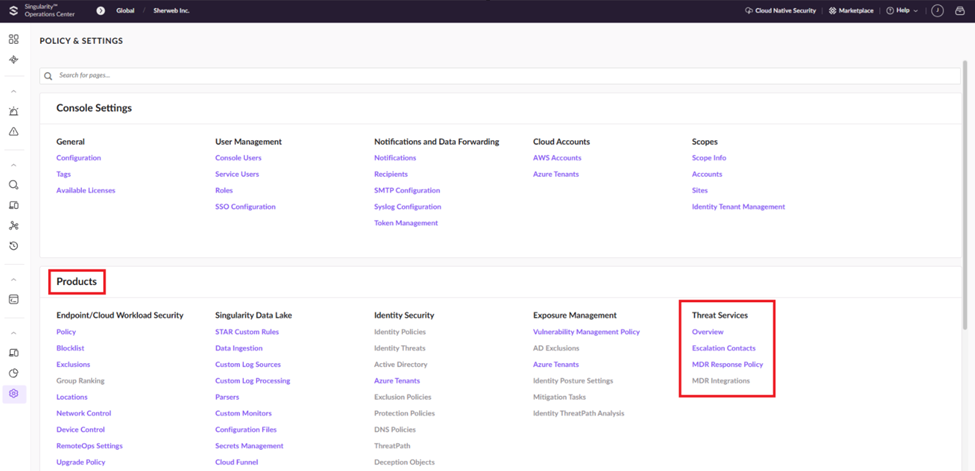
Task: Open Identity Tenant Management
Action: click(x=739, y=207)
